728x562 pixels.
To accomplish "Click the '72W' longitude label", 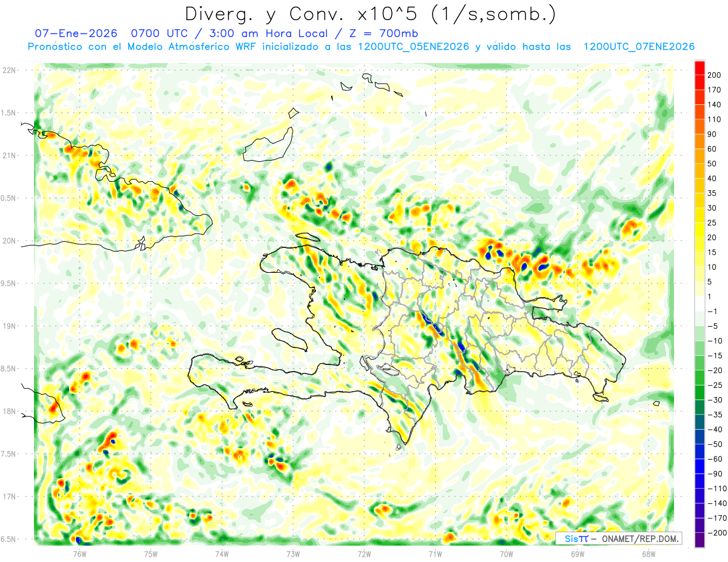I will click(364, 554).
